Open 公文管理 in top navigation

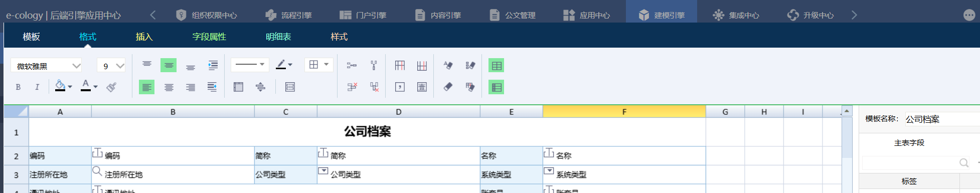[513, 15]
